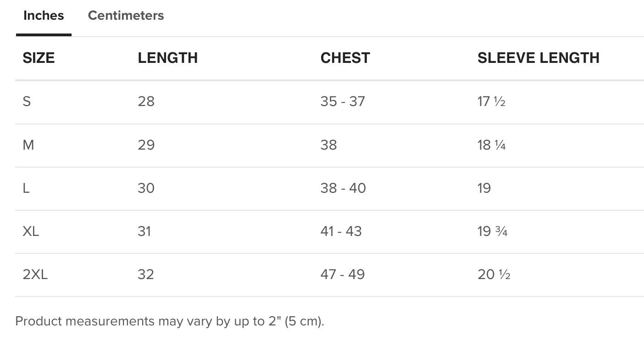The image size is (644, 347).
Task: Click the LENGTH column header
Action: coord(167,58)
